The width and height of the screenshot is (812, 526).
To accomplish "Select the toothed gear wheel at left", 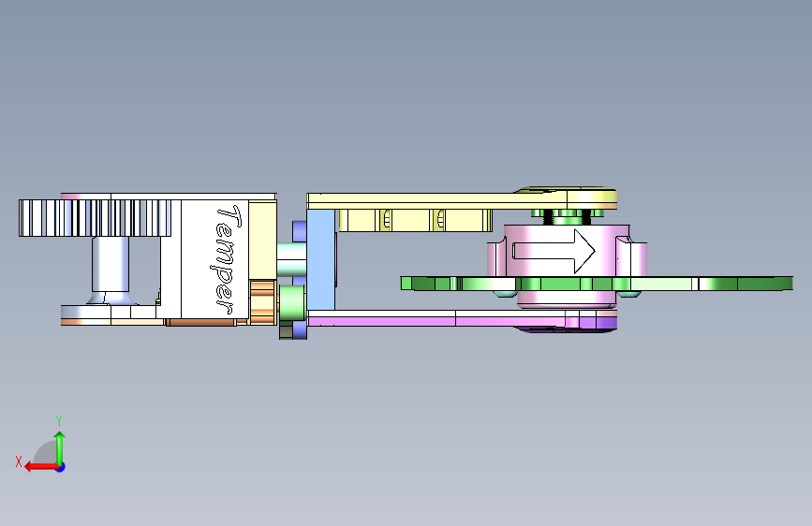I will 95,218.
